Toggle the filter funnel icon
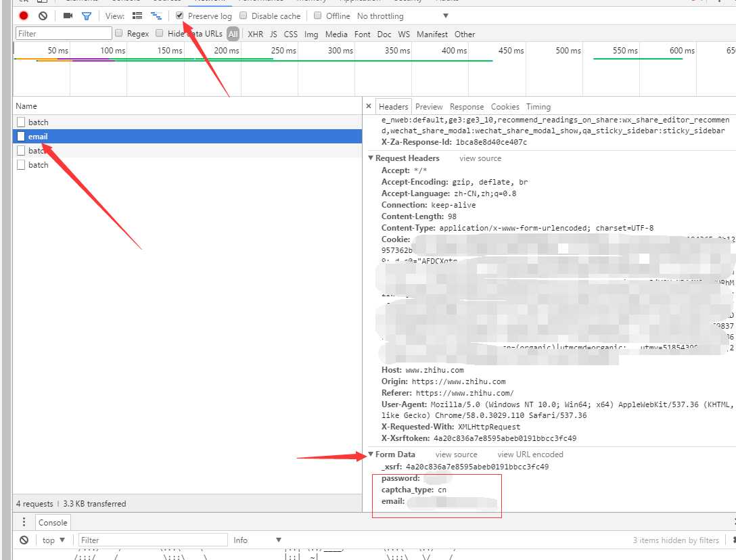This screenshot has height=560, width=736. tap(87, 16)
